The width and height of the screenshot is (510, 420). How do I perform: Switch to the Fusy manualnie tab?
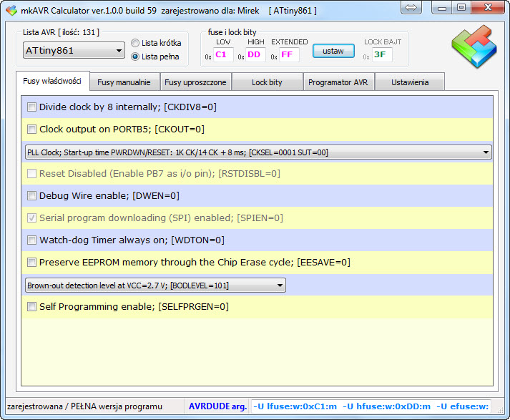coord(124,82)
